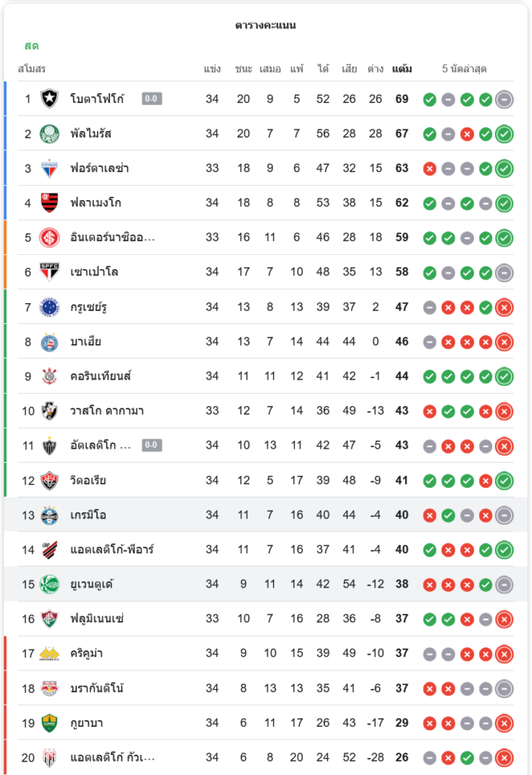This screenshot has width=532, height=775.
Task: Click the Fluminense crest icon
Action: pyautogui.click(x=50, y=619)
